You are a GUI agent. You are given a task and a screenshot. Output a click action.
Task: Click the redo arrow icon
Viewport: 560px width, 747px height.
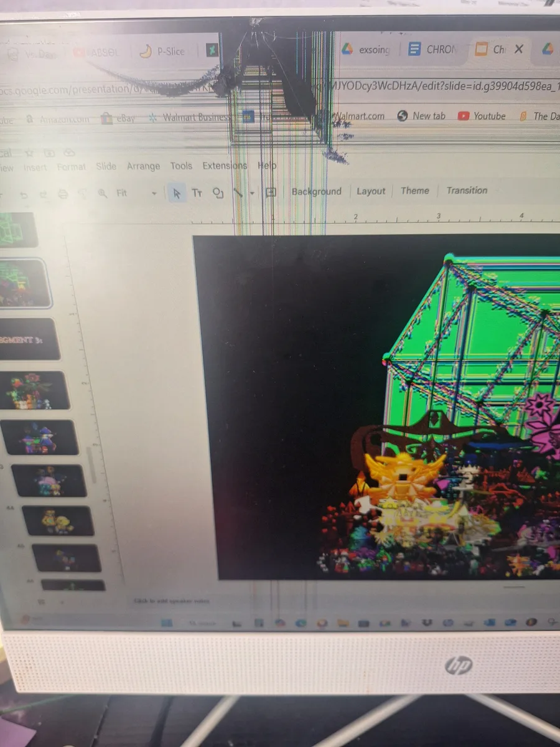pos(42,195)
